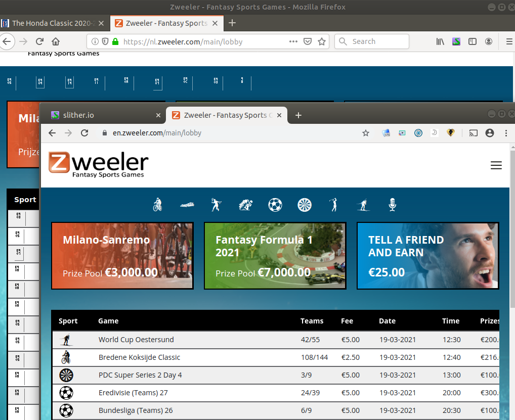Open the football sport category
This screenshot has height=420, width=515.
pos(275,205)
